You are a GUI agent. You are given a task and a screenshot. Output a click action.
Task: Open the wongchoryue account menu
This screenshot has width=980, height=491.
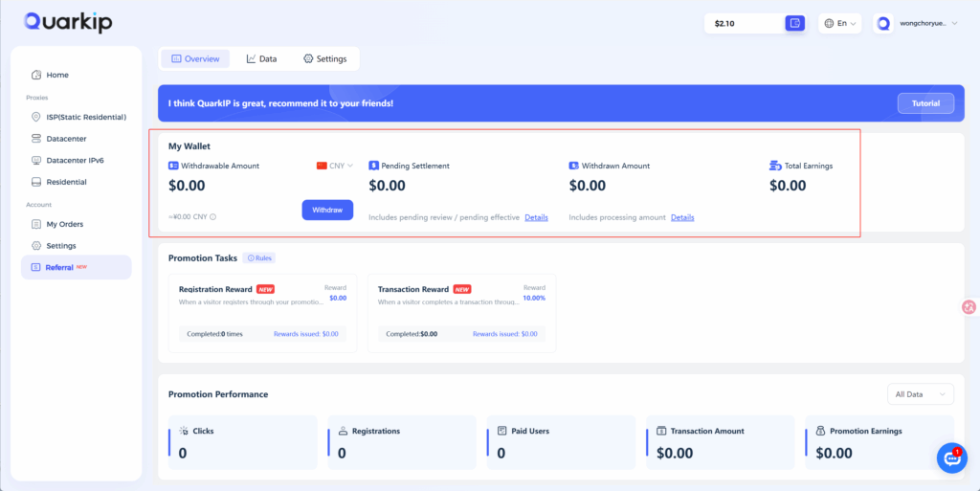(928, 23)
